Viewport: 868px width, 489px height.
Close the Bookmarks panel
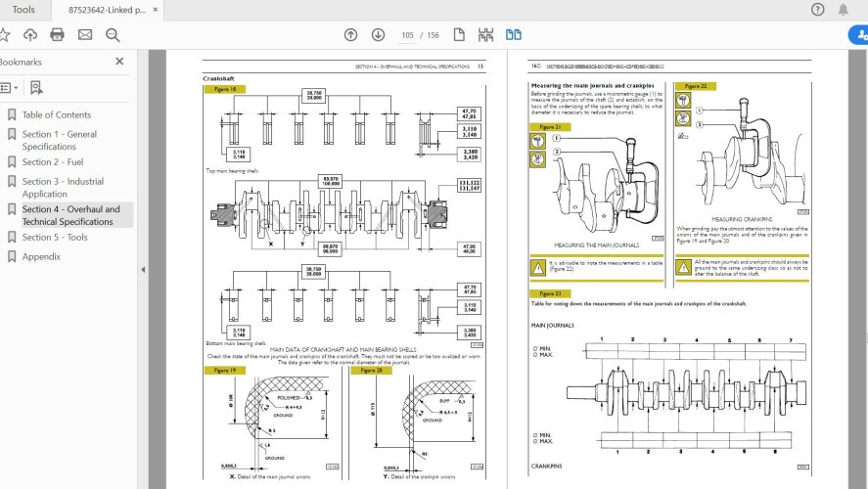119,61
